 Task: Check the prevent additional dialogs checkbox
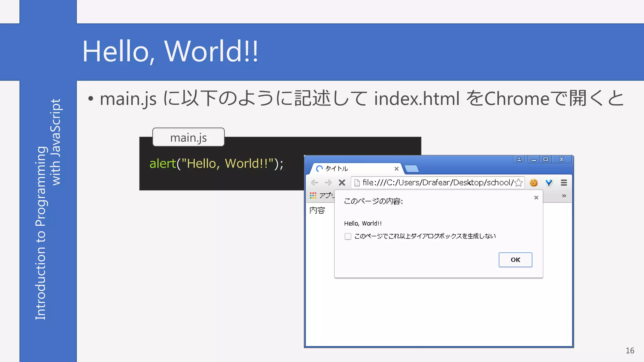[x=348, y=236]
